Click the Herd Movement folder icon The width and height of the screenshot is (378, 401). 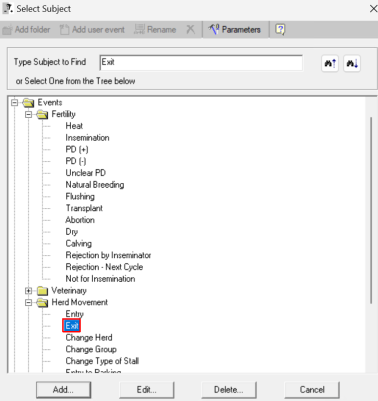pos(42,303)
